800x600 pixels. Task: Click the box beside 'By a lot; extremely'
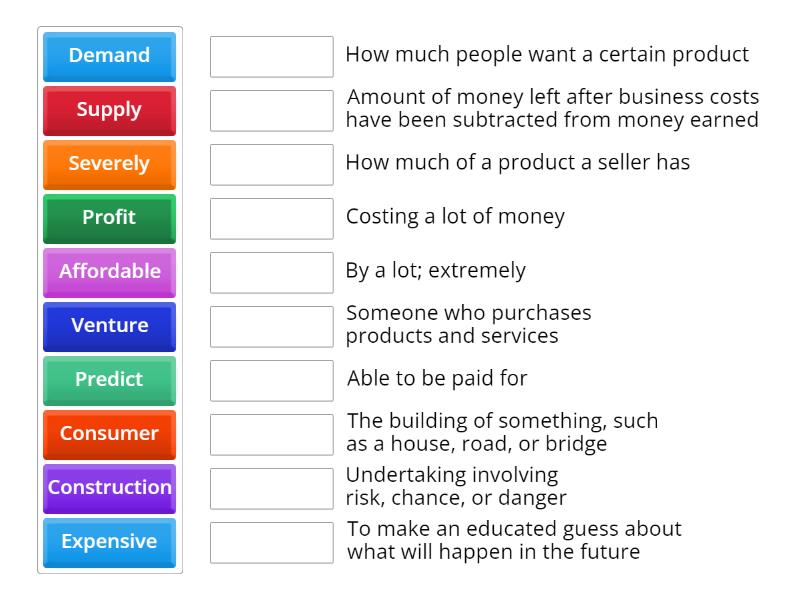click(x=271, y=270)
